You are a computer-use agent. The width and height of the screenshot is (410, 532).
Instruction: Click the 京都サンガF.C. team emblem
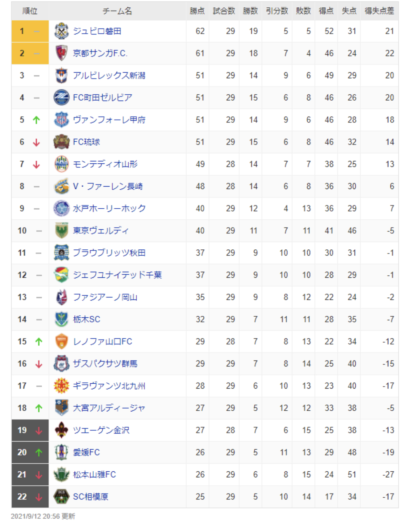(62, 53)
